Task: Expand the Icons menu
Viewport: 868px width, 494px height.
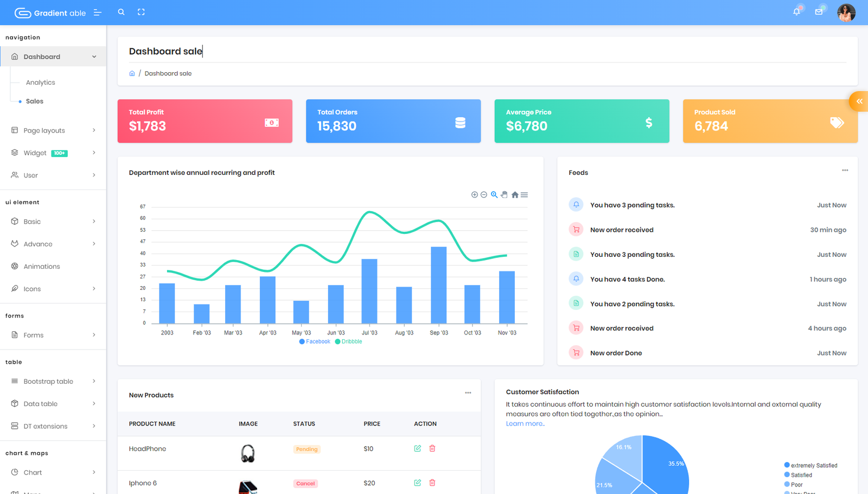Action: [53, 289]
